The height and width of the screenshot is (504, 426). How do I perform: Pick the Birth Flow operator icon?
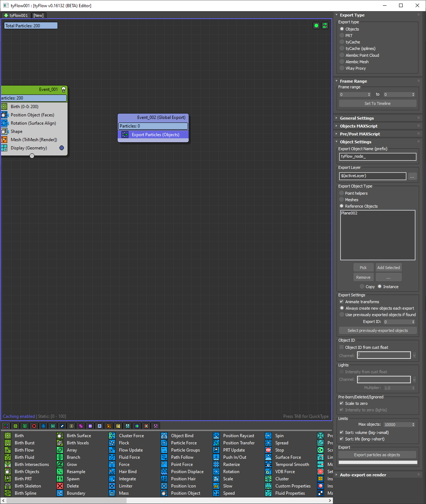(x=8, y=450)
